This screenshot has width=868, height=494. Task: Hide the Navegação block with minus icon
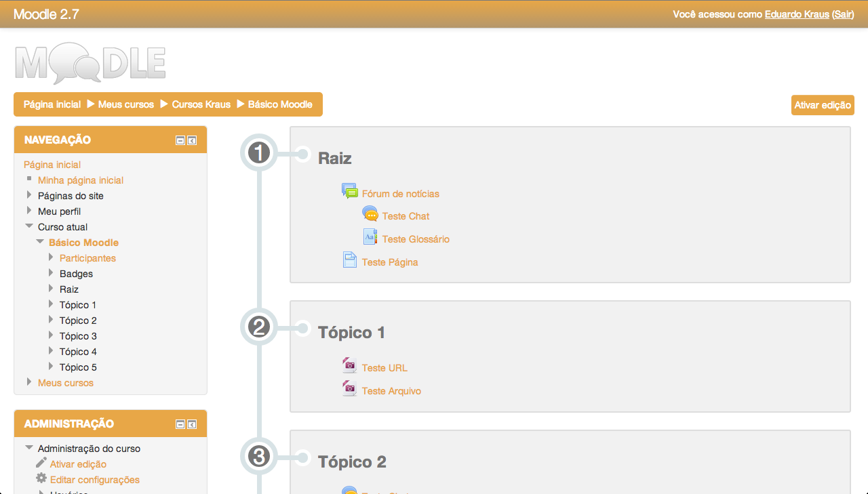pos(180,140)
